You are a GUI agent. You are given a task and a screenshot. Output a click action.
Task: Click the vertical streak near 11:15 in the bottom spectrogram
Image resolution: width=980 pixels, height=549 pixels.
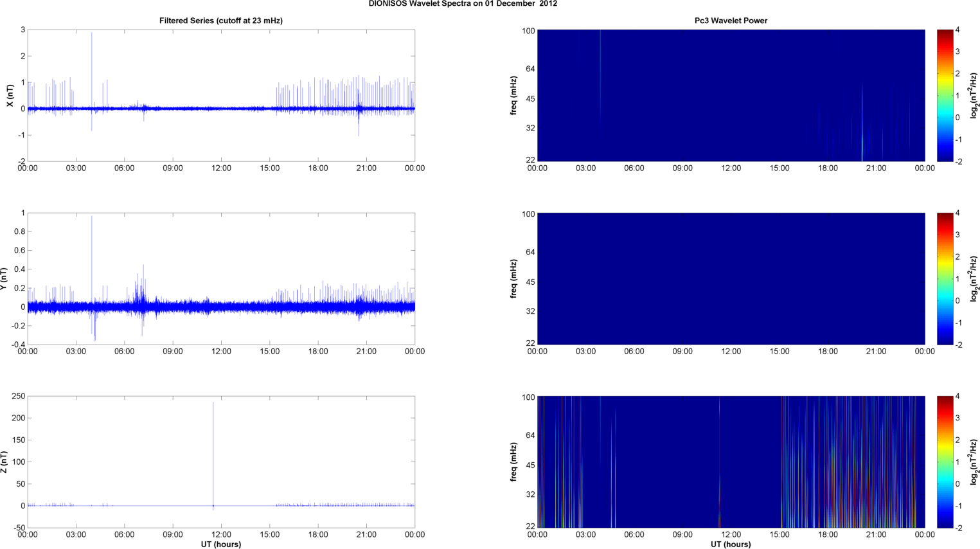720,463
